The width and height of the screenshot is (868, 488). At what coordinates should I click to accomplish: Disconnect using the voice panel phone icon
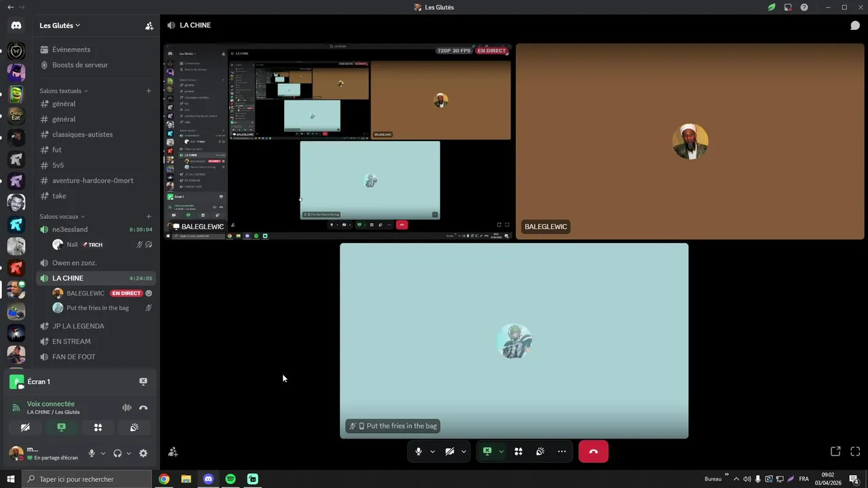143,407
